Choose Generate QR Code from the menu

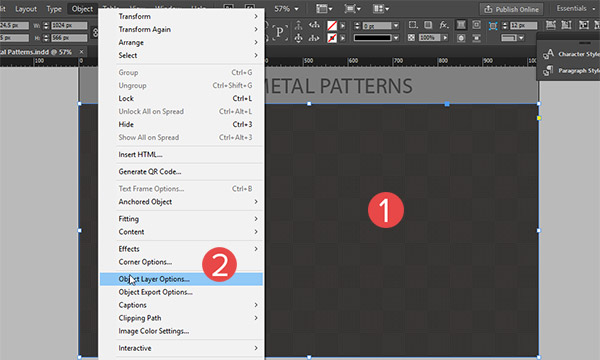click(x=181, y=172)
